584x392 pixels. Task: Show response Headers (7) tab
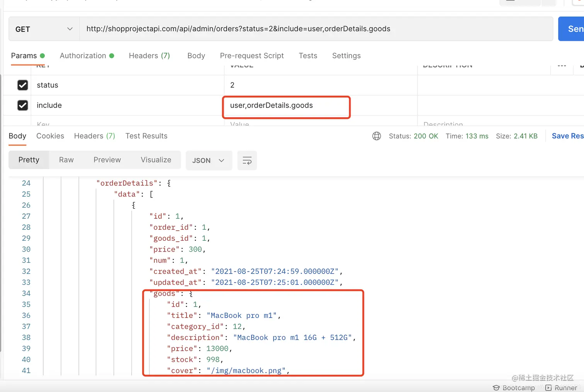95,136
